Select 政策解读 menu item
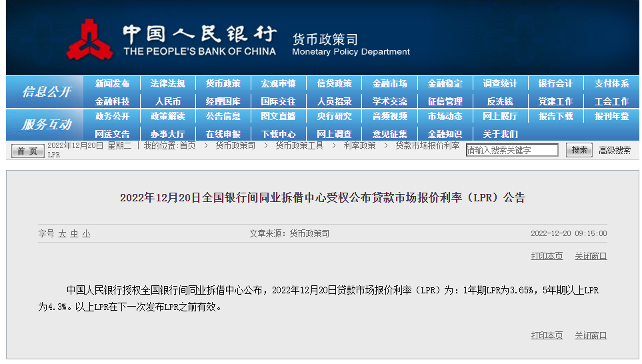642x364 pixels. click(167, 116)
